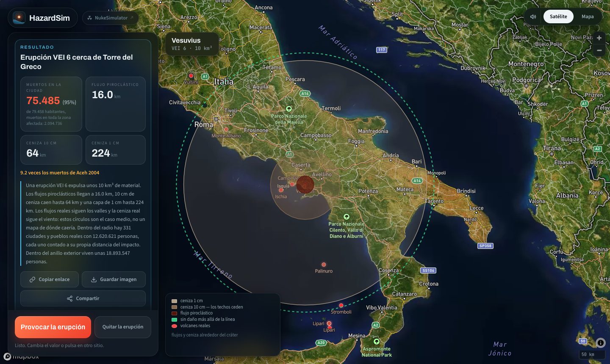Click the Parco Nazionale della Majella icon
The height and width of the screenshot is (364, 610).
click(289, 109)
